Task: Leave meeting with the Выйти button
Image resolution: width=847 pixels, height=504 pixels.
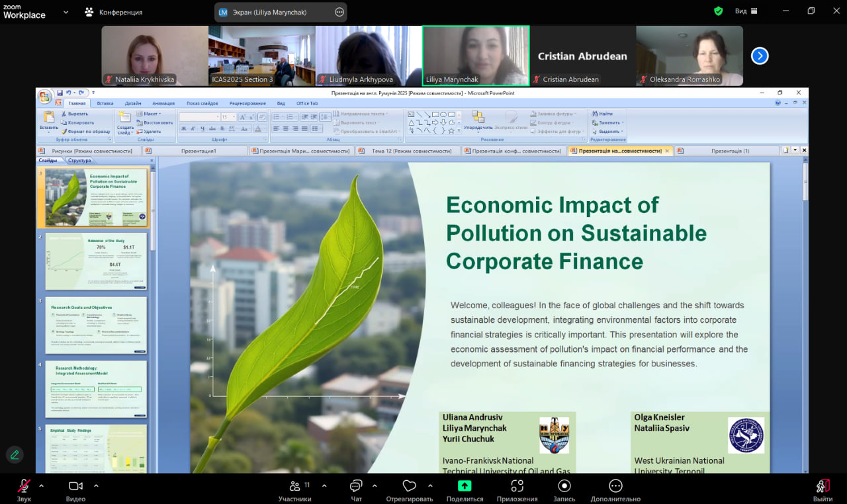Action: pos(823,490)
